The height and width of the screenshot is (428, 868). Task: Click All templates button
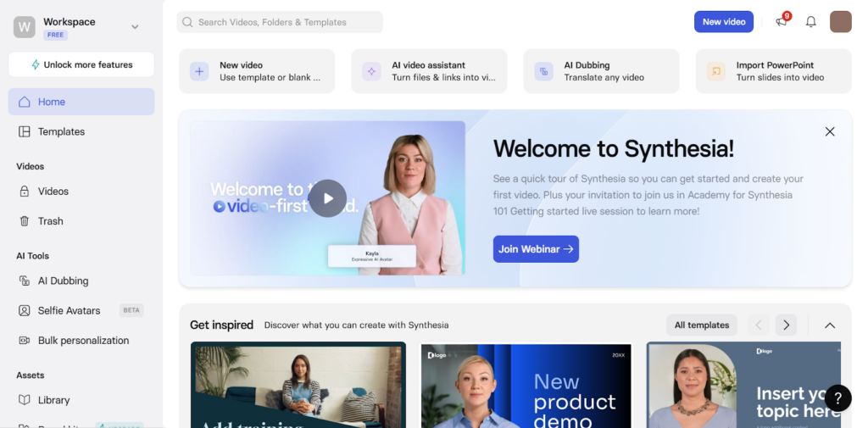pos(701,325)
